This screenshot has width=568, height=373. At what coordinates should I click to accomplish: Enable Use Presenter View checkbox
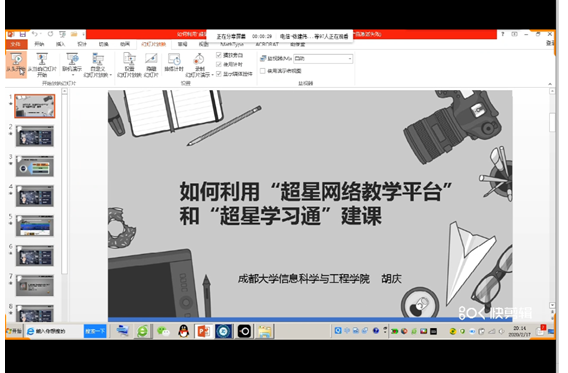(263, 71)
